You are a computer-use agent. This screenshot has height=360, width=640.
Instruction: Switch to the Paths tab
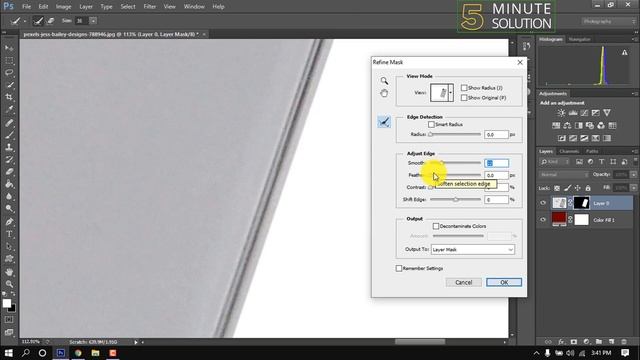[592, 151]
